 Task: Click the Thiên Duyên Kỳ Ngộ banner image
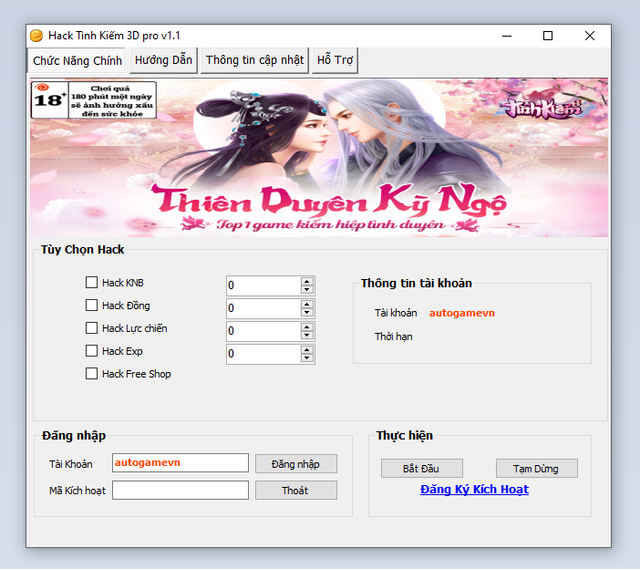coord(319,158)
